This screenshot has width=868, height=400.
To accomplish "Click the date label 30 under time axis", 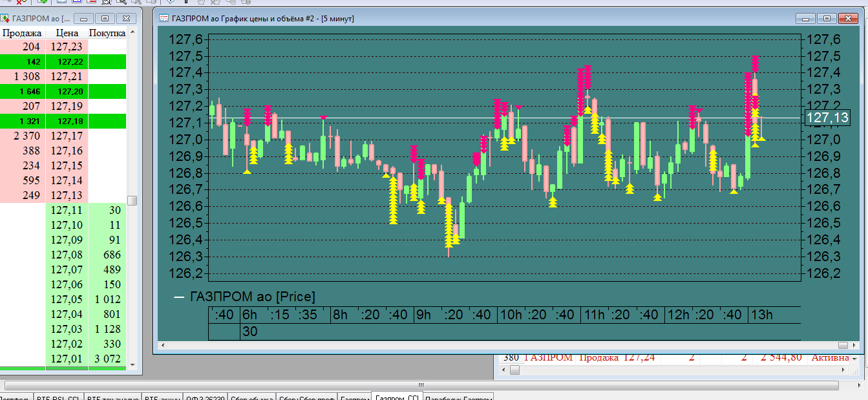I will pos(249,331).
